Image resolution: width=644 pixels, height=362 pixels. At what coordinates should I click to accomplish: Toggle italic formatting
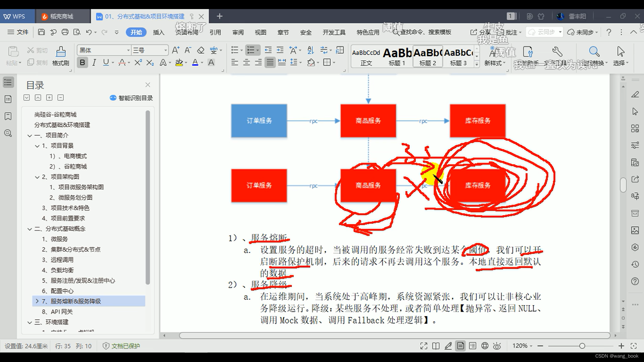(x=94, y=62)
